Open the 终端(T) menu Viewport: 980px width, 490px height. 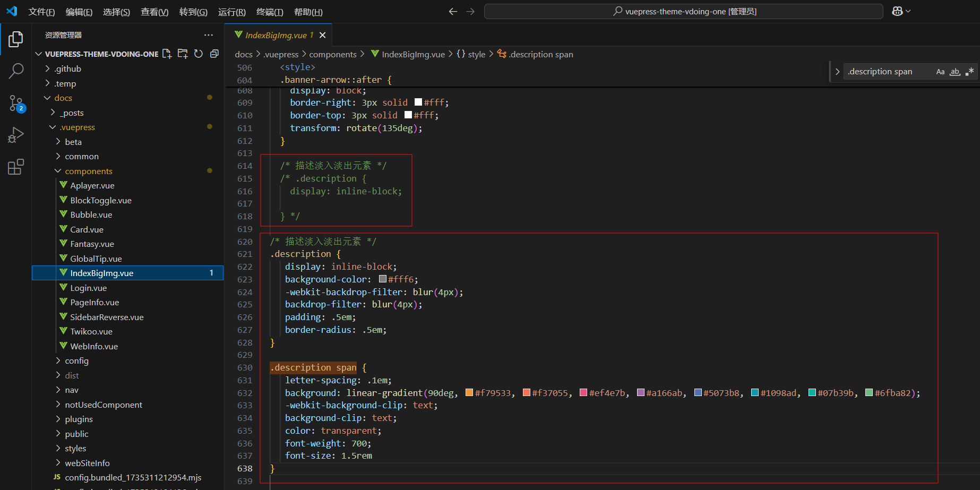tap(270, 12)
